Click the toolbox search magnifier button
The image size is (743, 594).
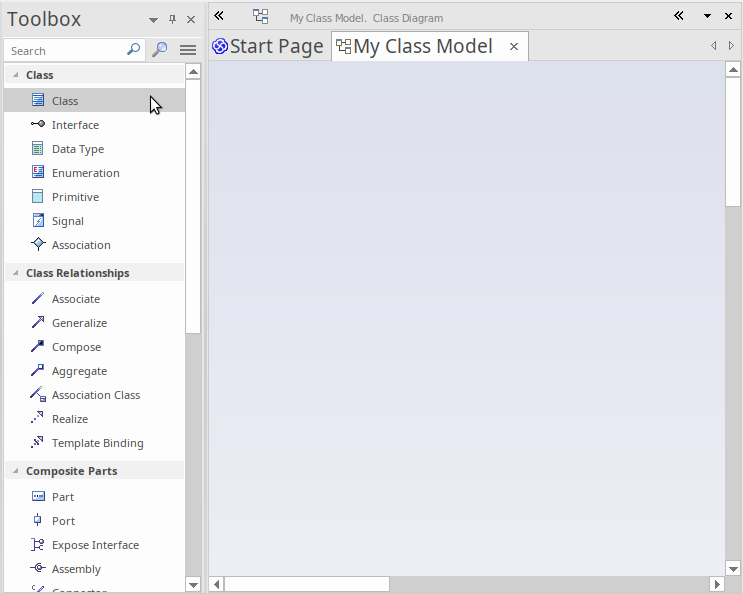click(160, 50)
